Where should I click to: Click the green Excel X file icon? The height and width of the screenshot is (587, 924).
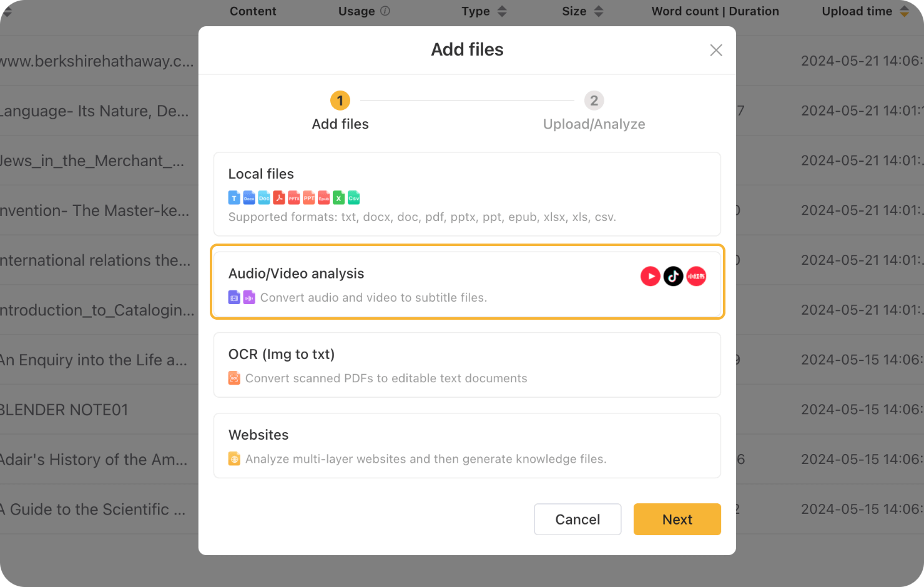coord(339,198)
